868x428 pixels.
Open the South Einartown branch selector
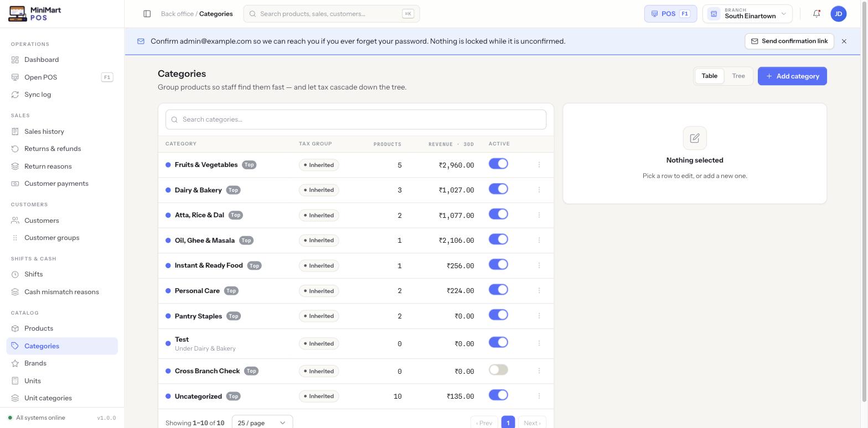747,14
